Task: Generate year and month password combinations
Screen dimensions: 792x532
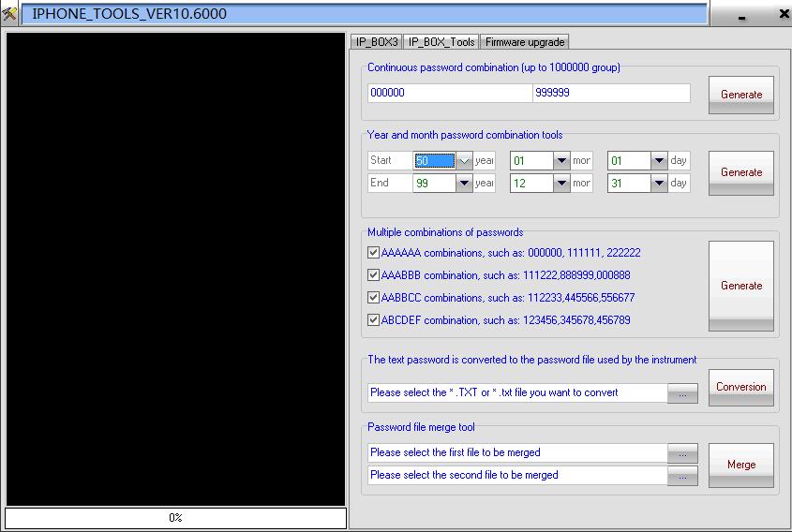Action: pos(741,172)
